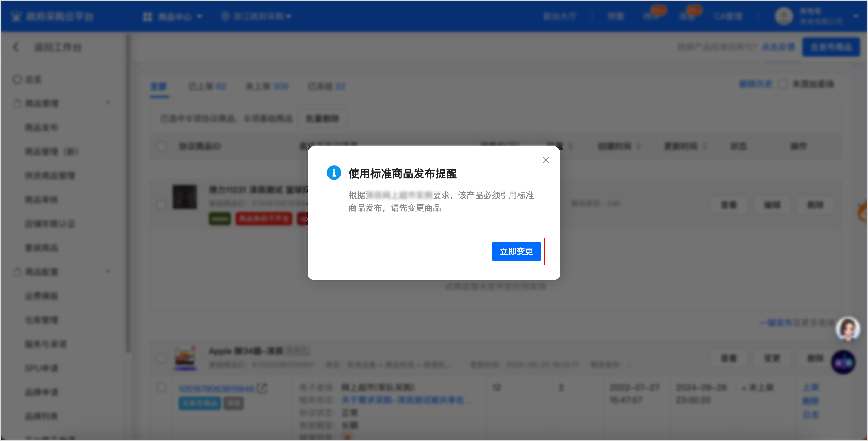Close the 使用标准商品发布提醒 dialog with X
This screenshot has height=441, width=868.
click(x=546, y=160)
